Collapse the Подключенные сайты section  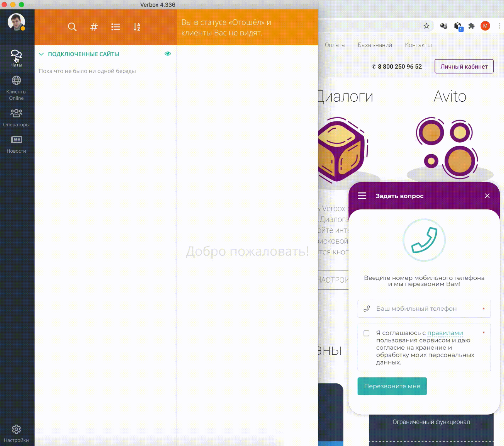[42, 54]
